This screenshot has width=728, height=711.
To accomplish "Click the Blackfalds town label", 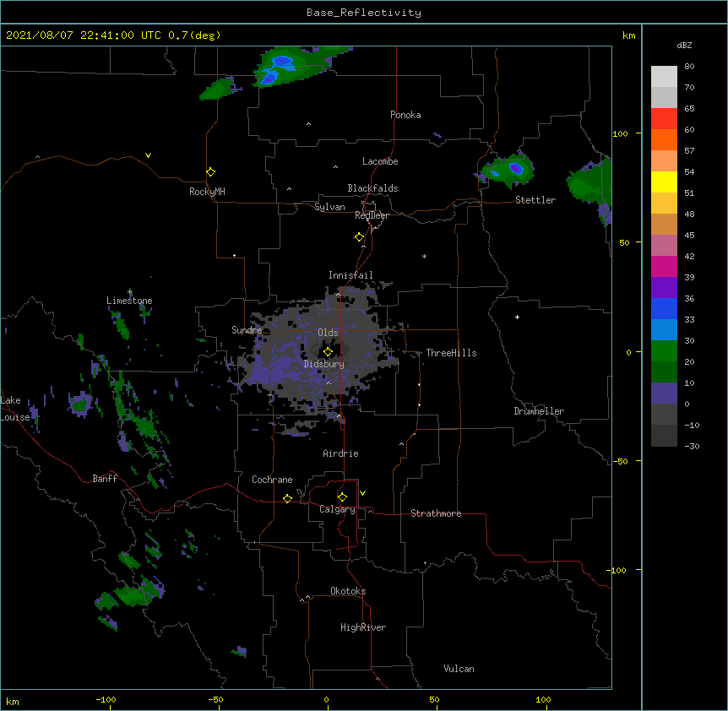I will [x=372, y=188].
